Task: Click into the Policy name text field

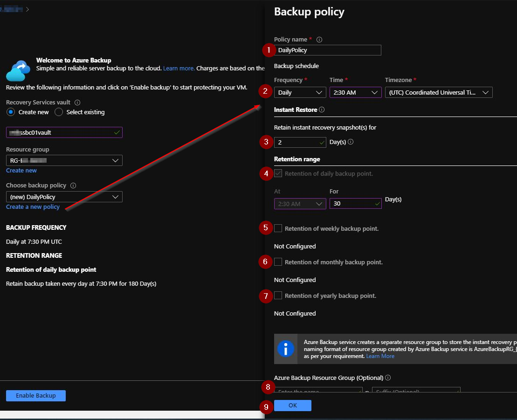Action: [x=328, y=50]
